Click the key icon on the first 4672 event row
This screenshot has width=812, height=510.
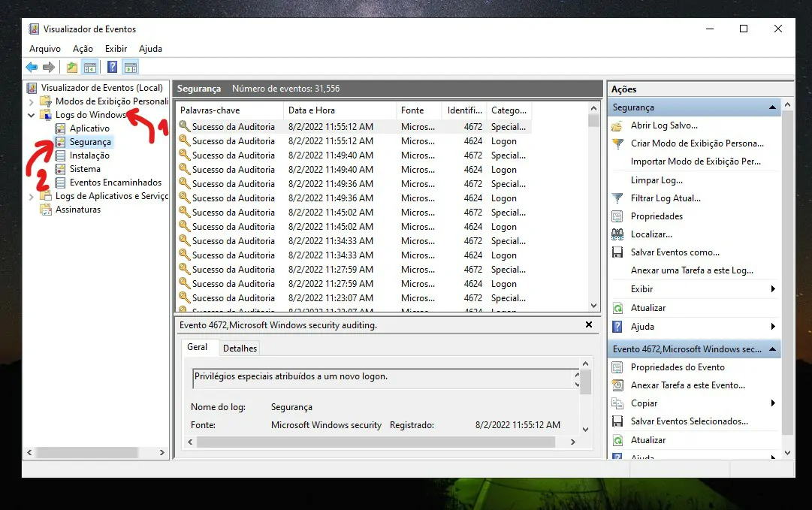click(184, 126)
